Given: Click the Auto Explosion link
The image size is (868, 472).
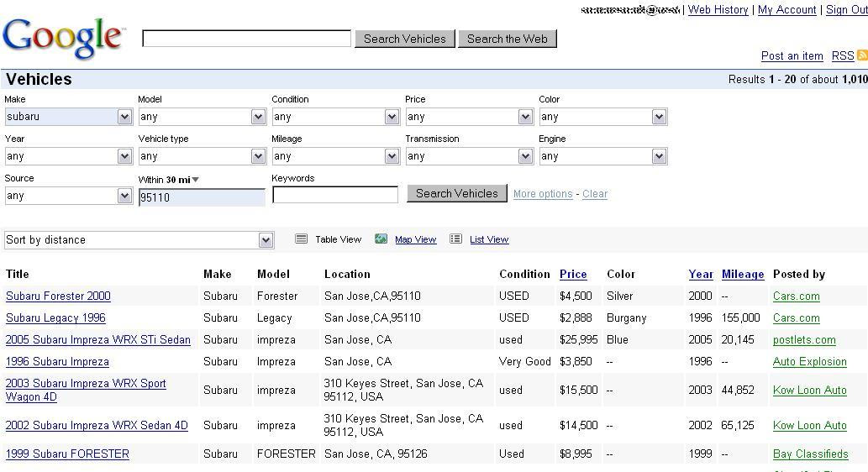Looking at the screenshot, I should (x=810, y=362).
